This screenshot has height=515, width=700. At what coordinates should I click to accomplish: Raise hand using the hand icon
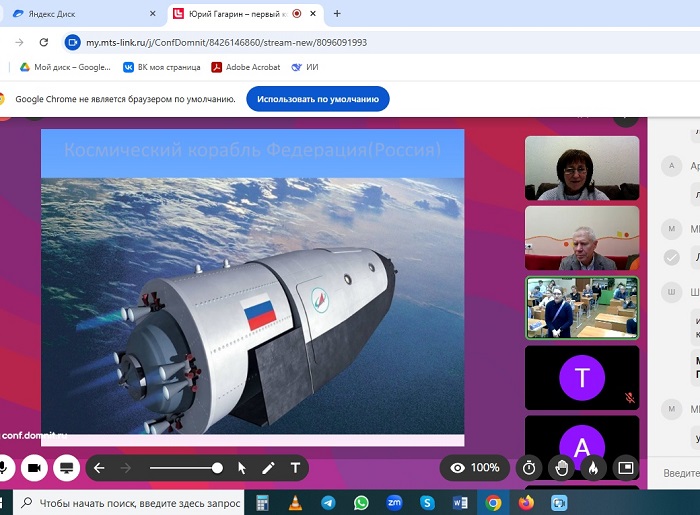click(x=562, y=467)
